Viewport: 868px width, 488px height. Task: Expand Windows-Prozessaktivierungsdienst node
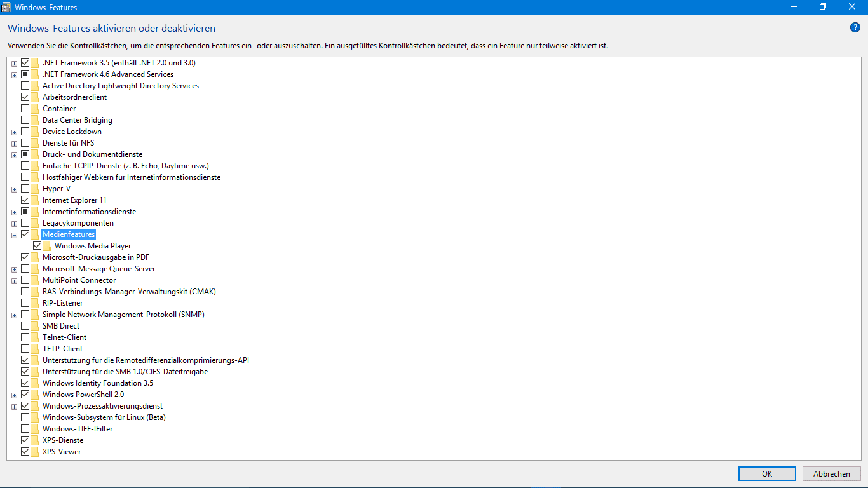coord(14,407)
